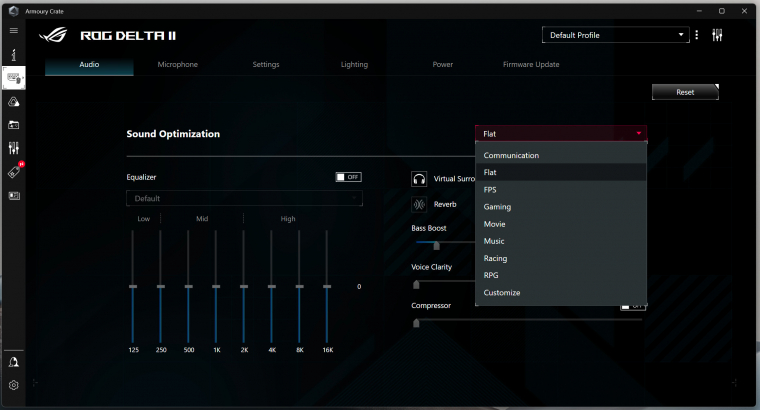Click the 125 Hz equalizer slider
The height and width of the screenshot is (410, 760).
point(133,286)
